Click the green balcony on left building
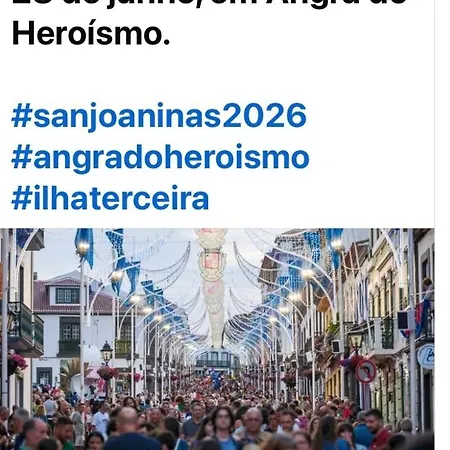 (x=26, y=327)
